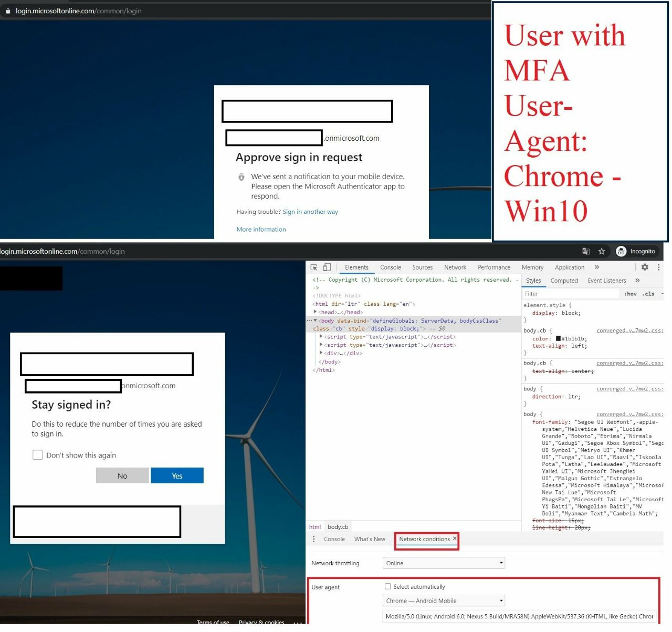
Task: Open the drawer's three-dot menu beside Console
Action: (314, 540)
